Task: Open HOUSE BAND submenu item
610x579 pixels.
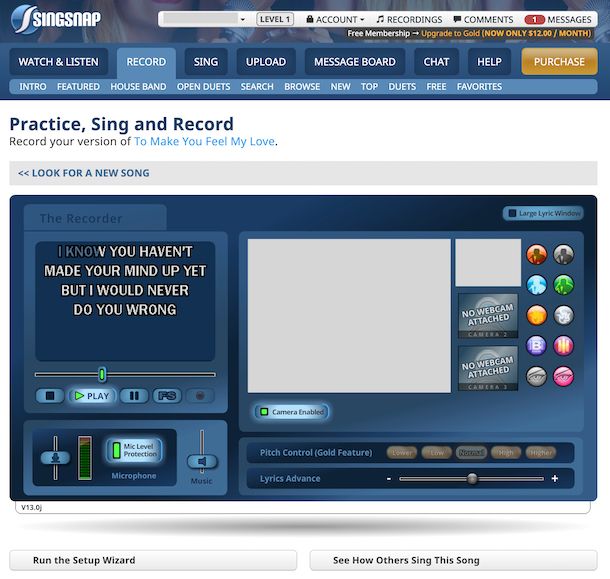Action: point(138,86)
